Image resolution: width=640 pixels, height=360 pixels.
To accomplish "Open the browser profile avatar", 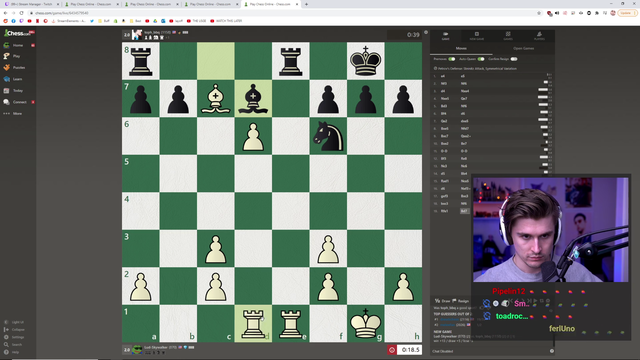I will [x=613, y=13].
